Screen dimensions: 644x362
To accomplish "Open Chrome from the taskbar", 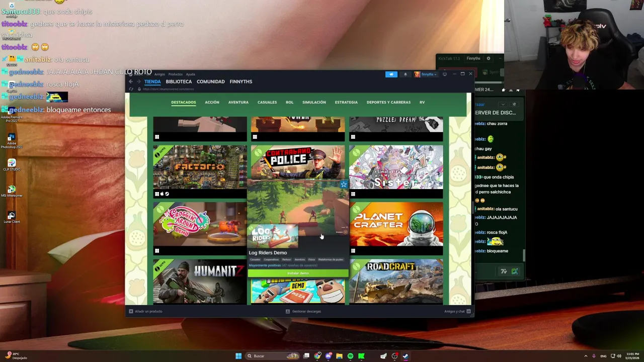I will pos(317,356).
